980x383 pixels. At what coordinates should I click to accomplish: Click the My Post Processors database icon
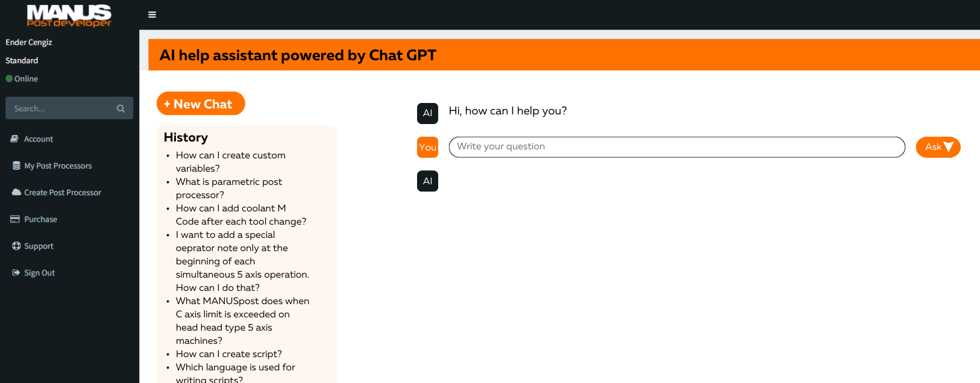tap(16, 166)
